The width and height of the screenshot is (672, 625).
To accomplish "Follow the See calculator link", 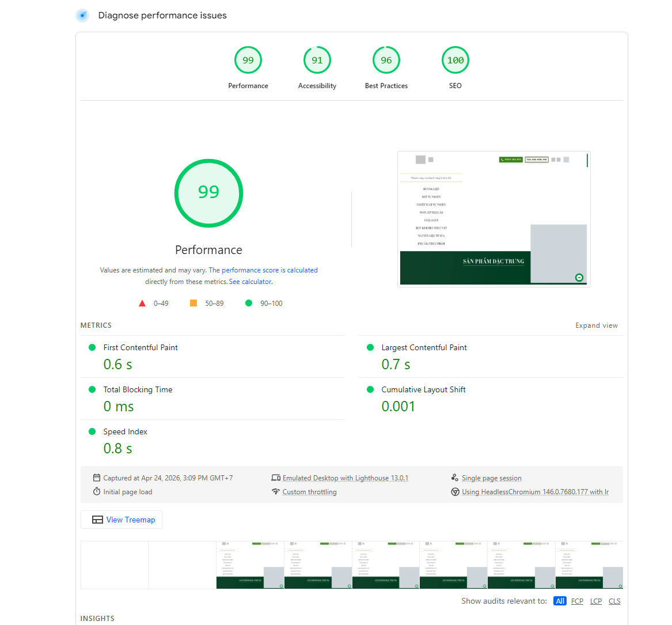I will click(250, 282).
